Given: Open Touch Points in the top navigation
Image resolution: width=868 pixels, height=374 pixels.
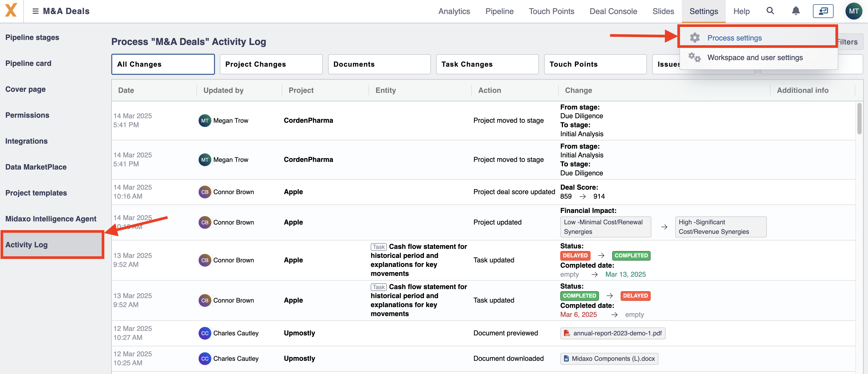Looking at the screenshot, I should click(x=551, y=11).
